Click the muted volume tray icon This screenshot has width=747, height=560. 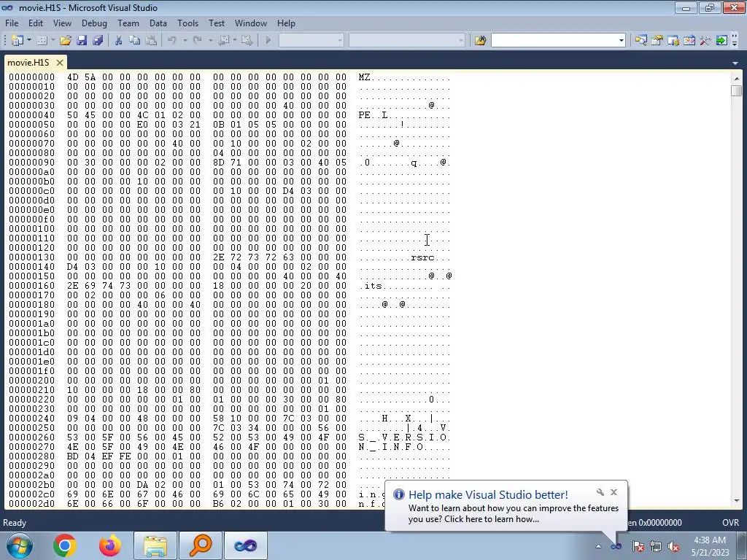coord(673,547)
